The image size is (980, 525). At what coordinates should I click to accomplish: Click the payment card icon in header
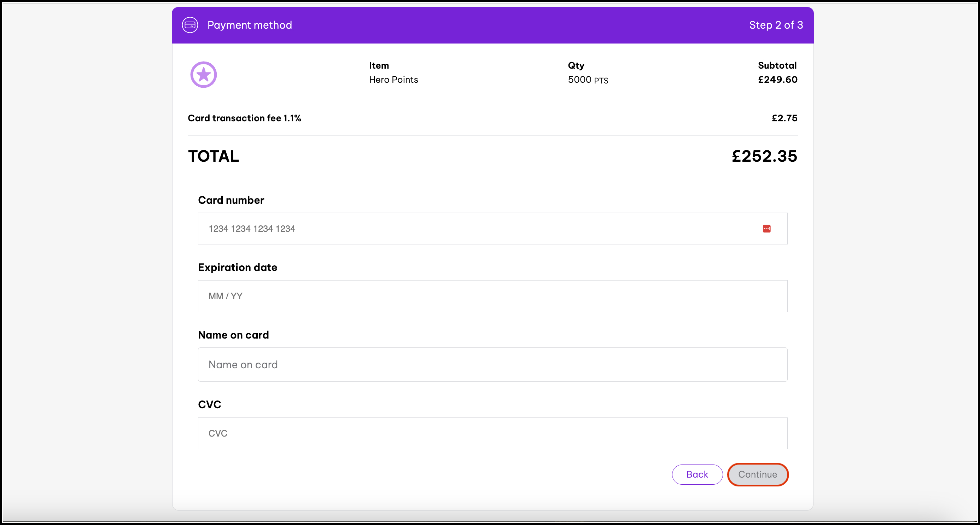pyautogui.click(x=190, y=25)
